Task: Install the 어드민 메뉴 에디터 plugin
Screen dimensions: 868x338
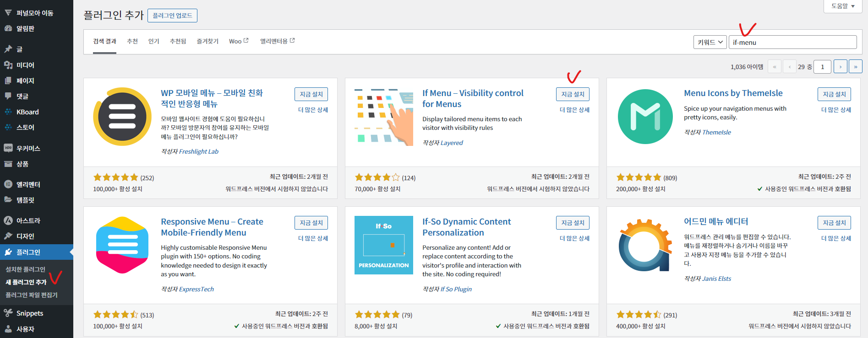Action: pyautogui.click(x=834, y=223)
